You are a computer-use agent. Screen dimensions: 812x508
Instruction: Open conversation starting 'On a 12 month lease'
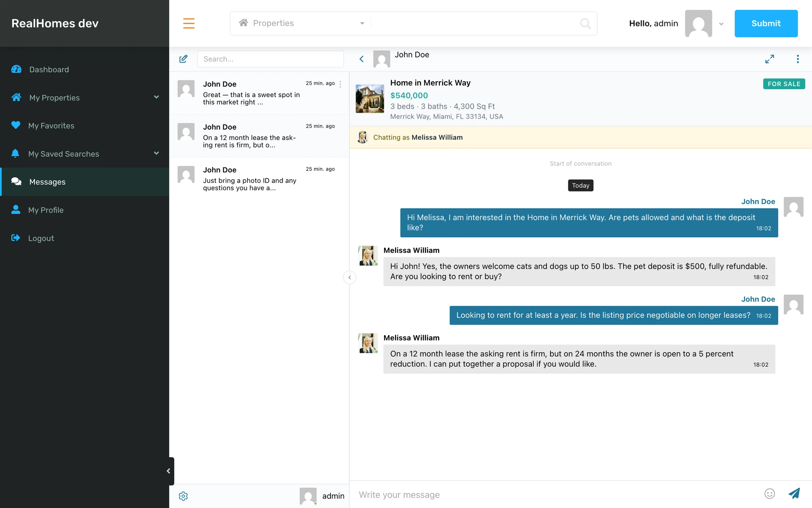259,136
